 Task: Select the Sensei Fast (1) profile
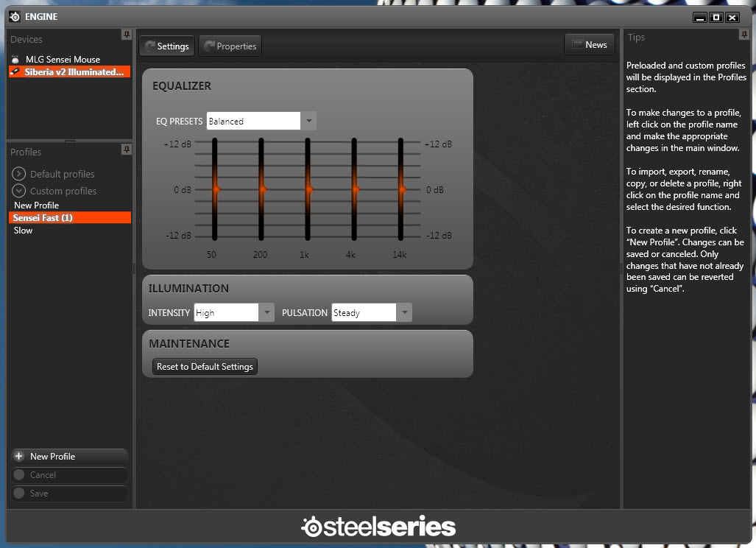pyautogui.click(x=70, y=217)
